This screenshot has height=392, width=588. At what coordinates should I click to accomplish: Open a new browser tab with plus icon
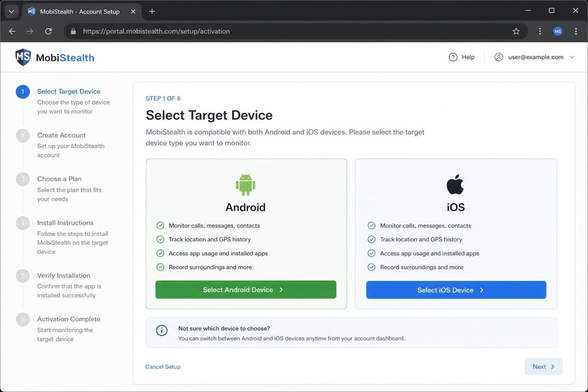[152, 11]
